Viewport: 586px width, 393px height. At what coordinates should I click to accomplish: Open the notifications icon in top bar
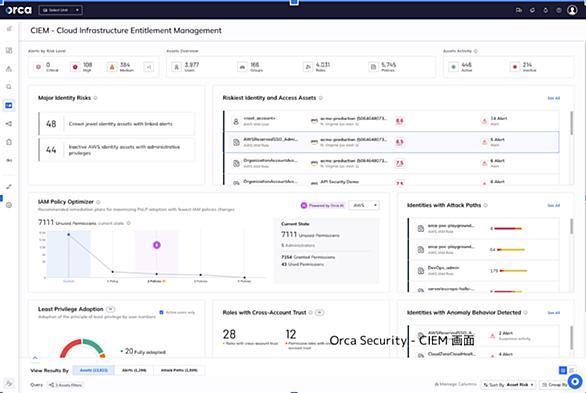click(x=546, y=10)
